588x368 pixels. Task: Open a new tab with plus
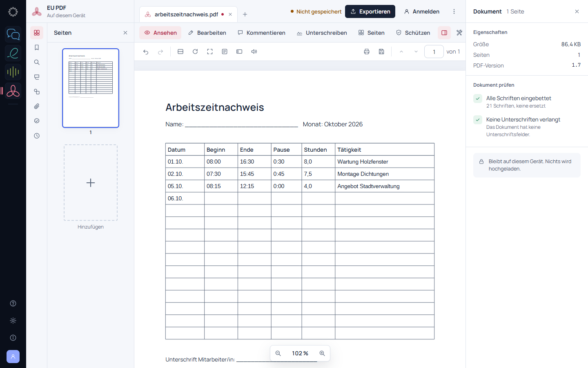245,14
